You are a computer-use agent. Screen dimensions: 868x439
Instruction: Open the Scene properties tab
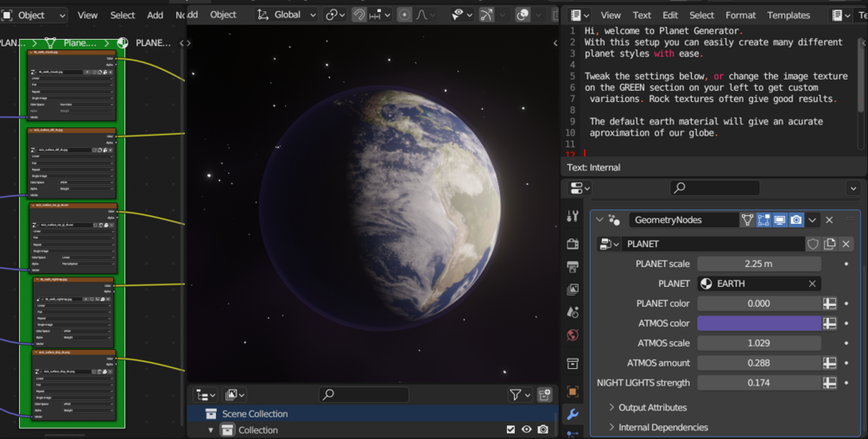coord(573,312)
